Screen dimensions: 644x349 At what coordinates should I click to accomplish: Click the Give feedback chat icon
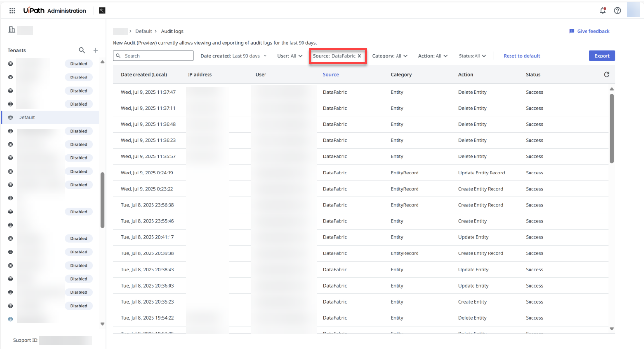(572, 31)
